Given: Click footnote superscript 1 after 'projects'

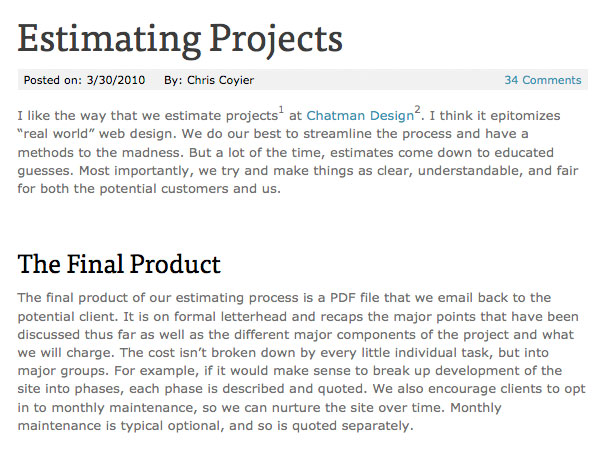Looking at the screenshot, I should (x=281, y=109).
